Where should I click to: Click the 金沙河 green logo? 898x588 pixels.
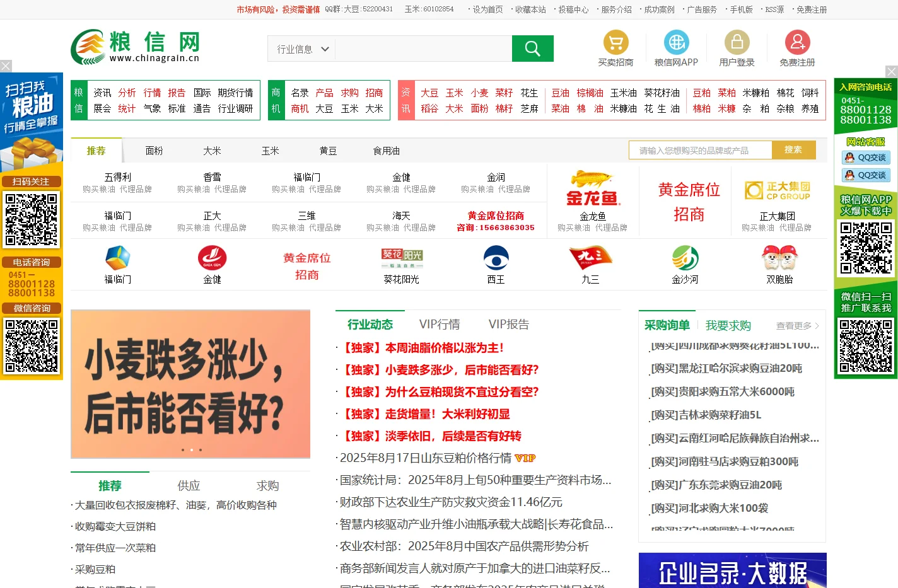(x=685, y=258)
